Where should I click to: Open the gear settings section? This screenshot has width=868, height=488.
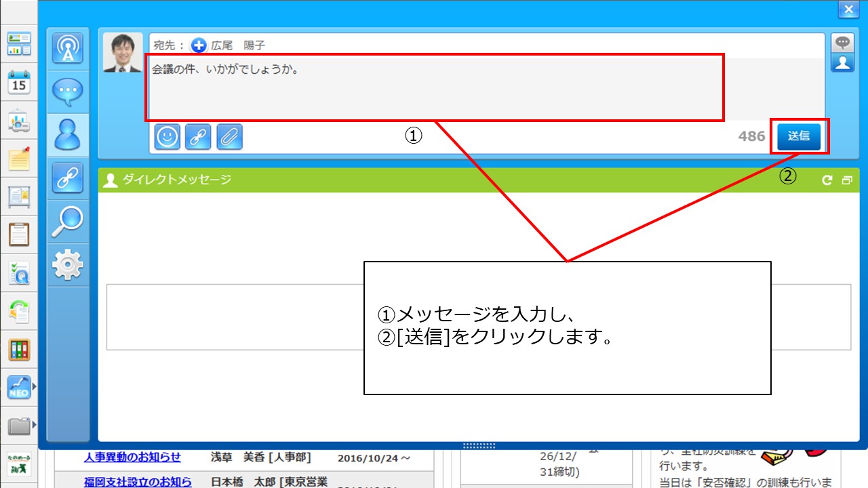68,264
